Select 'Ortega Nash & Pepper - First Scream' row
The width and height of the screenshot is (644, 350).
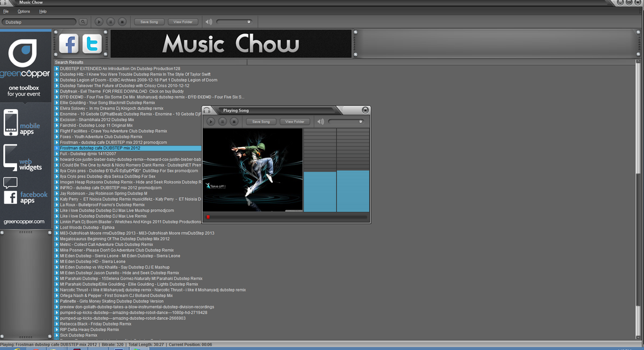[x=116, y=296]
